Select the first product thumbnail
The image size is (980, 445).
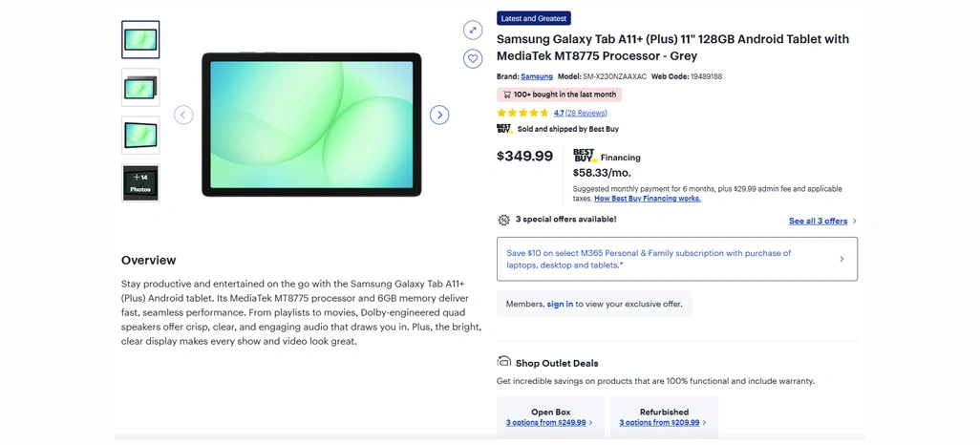(x=140, y=40)
